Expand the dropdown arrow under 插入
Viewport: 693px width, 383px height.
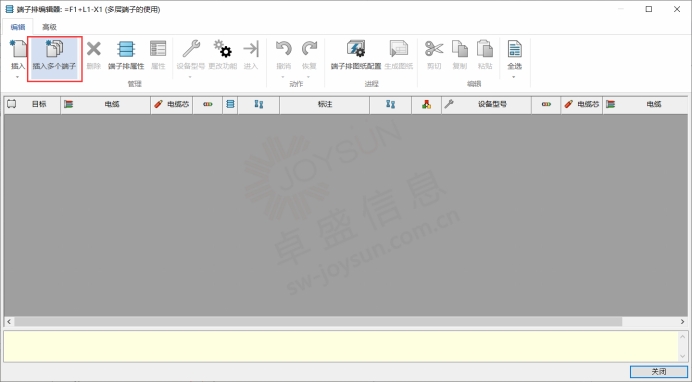pos(18,77)
